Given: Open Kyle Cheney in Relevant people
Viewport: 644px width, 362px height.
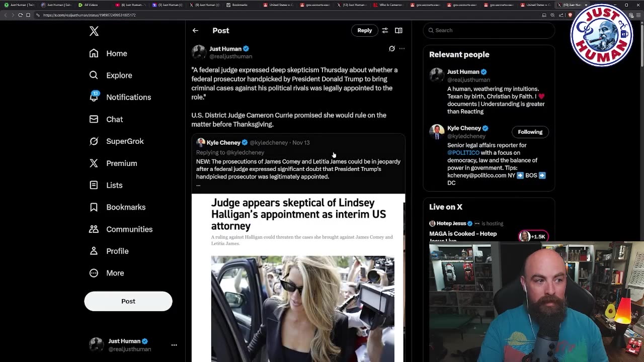Looking at the screenshot, I should click(464, 128).
